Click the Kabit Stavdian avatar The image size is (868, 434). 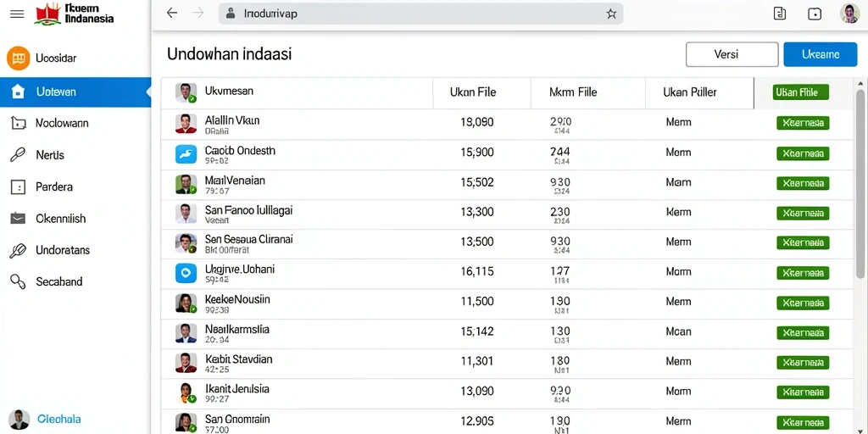[x=186, y=362]
